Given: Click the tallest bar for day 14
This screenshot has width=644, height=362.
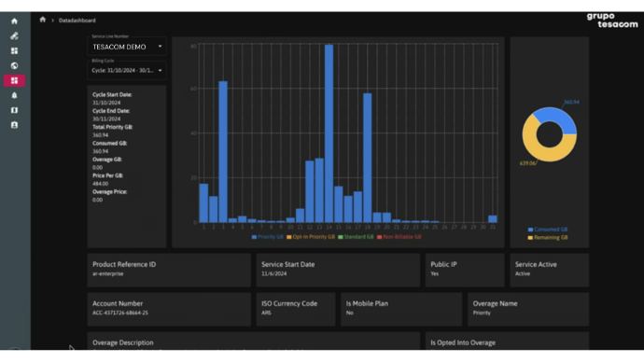Looking at the screenshot, I should [x=329, y=133].
